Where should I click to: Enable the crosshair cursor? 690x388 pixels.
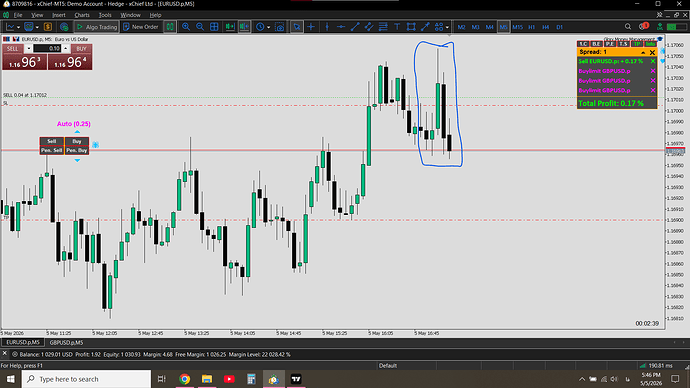[311, 27]
